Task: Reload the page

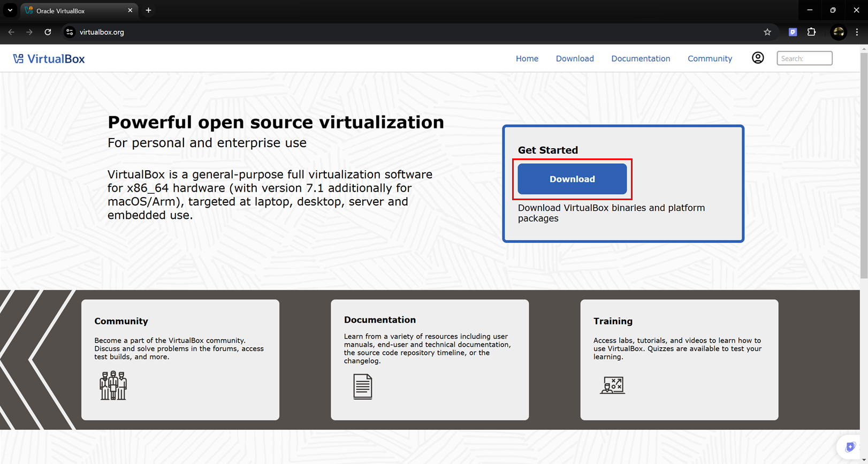Action: click(48, 32)
